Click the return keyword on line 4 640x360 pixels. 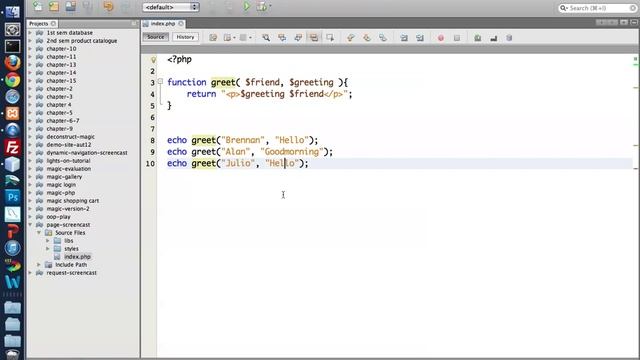[x=201, y=94]
